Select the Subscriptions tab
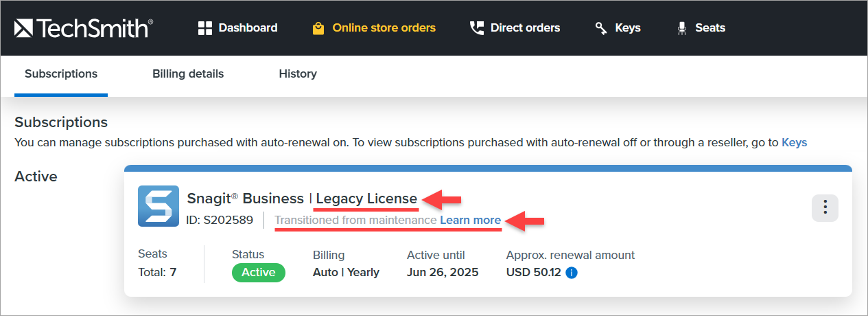This screenshot has height=316, width=868. point(61,74)
